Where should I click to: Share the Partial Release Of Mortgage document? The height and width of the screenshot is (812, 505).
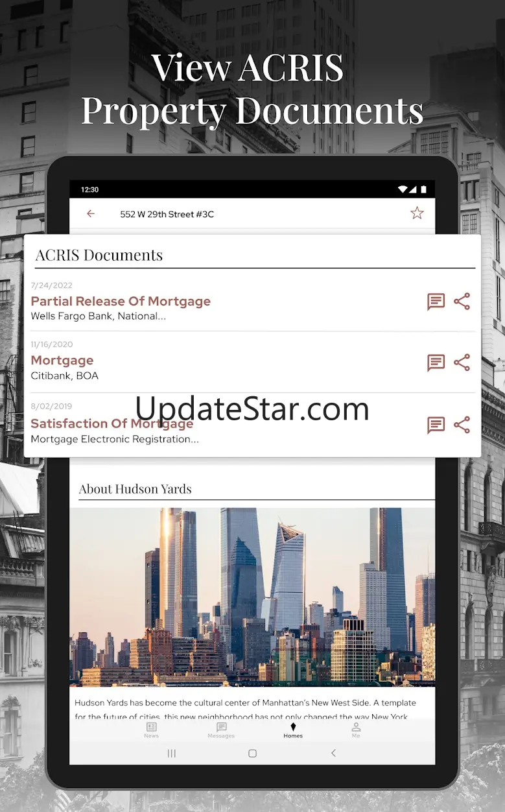pyautogui.click(x=462, y=301)
